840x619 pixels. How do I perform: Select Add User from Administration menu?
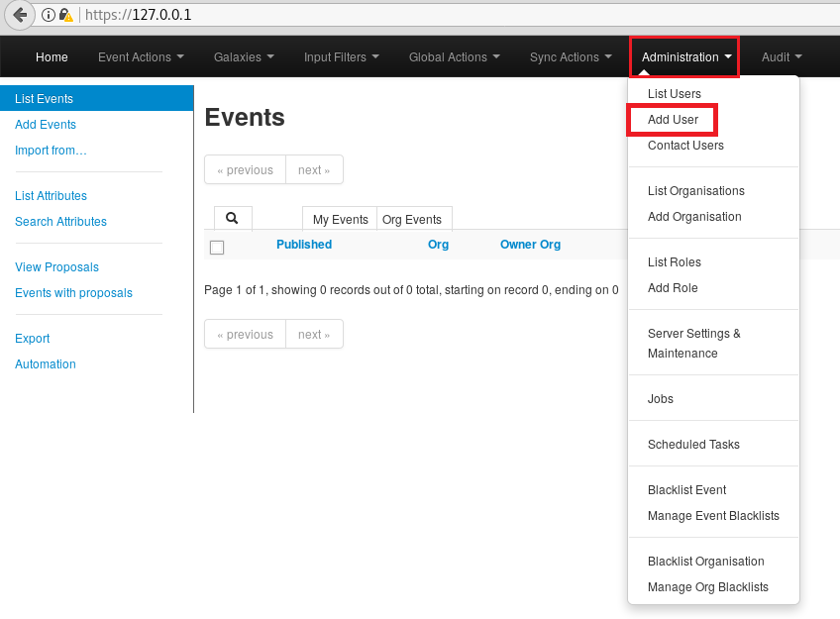tap(673, 120)
